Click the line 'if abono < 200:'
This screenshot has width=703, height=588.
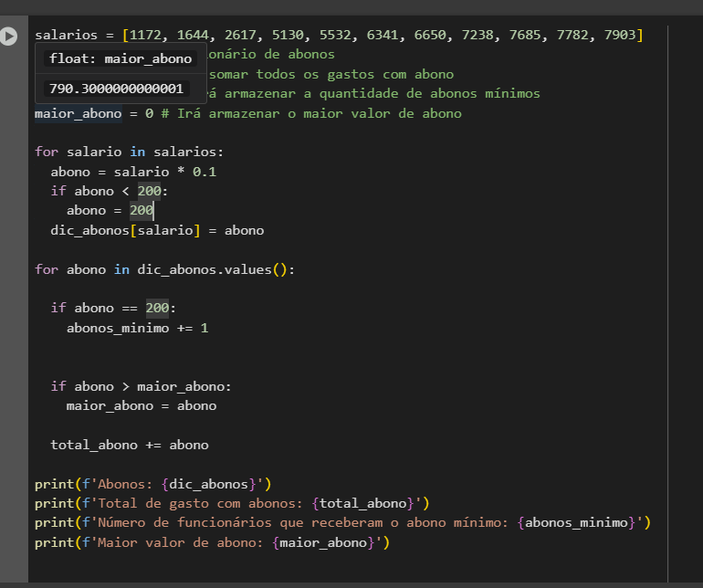click(x=109, y=191)
